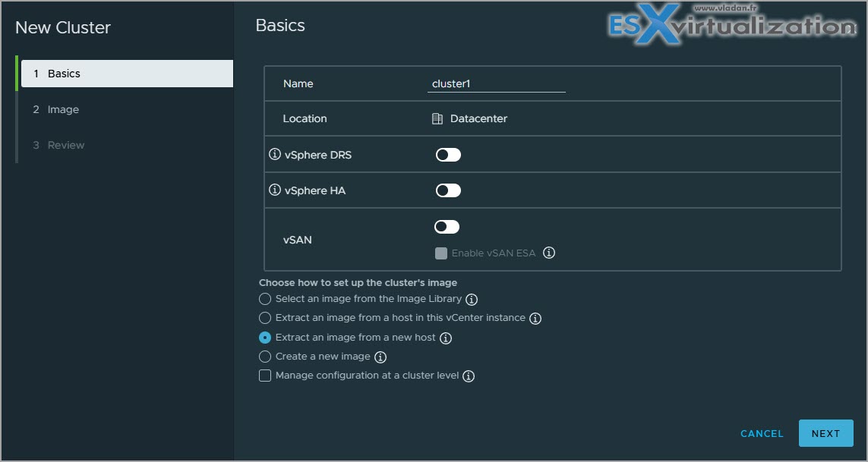Click the vSAN label
868x462 pixels.
point(297,240)
